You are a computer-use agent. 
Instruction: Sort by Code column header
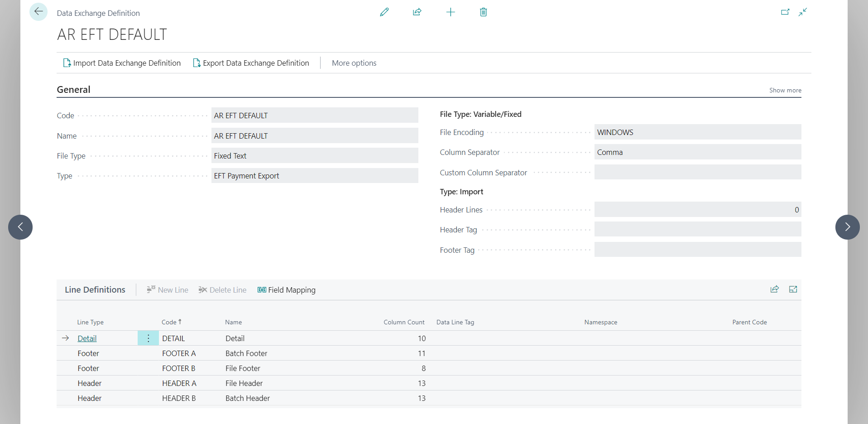[x=171, y=322]
